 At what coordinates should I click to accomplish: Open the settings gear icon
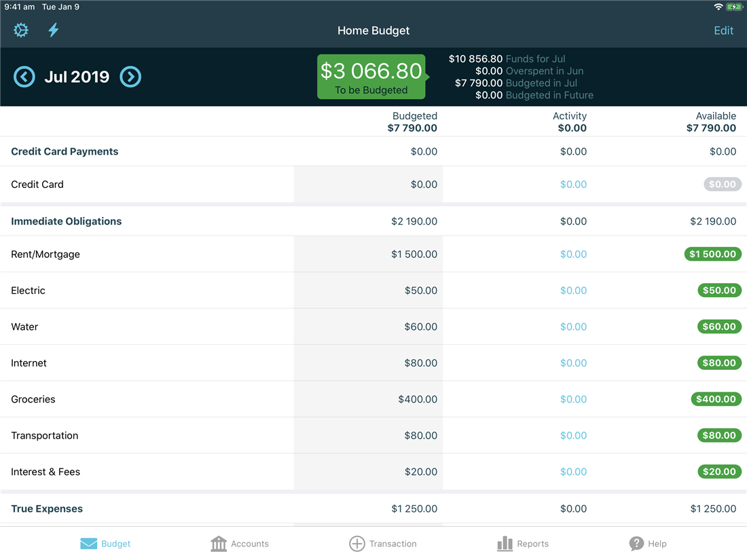(20, 30)
